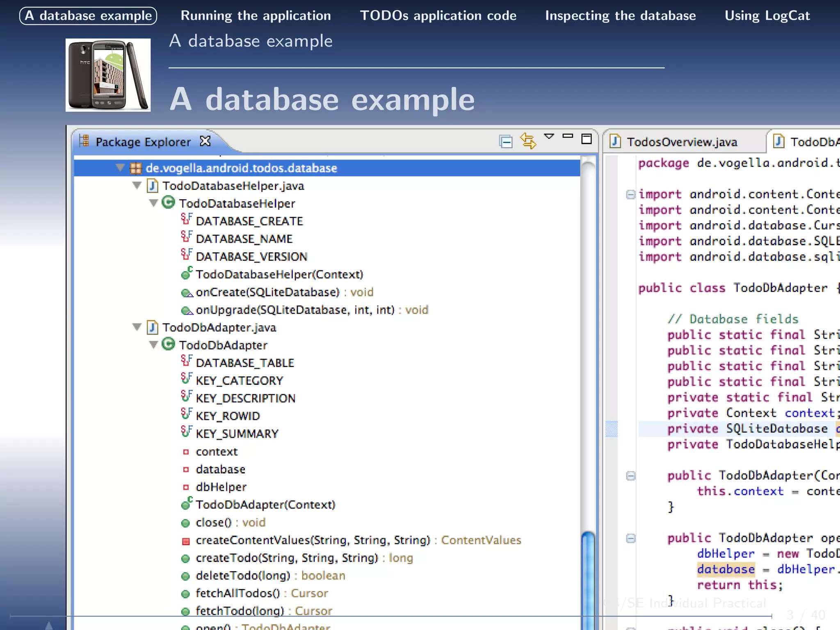Collapse the de.vogella.android.todos.database package

coord(120,168)
